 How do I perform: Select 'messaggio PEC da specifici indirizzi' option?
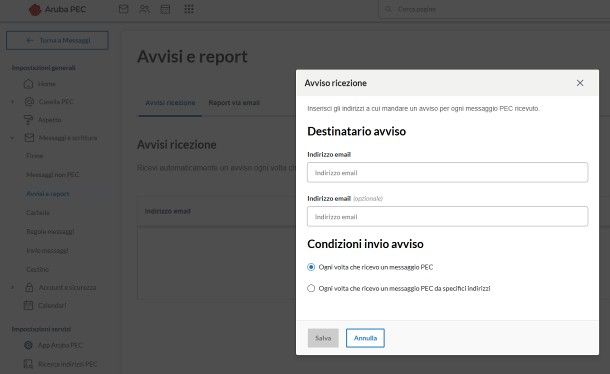[x=311, y=288]
